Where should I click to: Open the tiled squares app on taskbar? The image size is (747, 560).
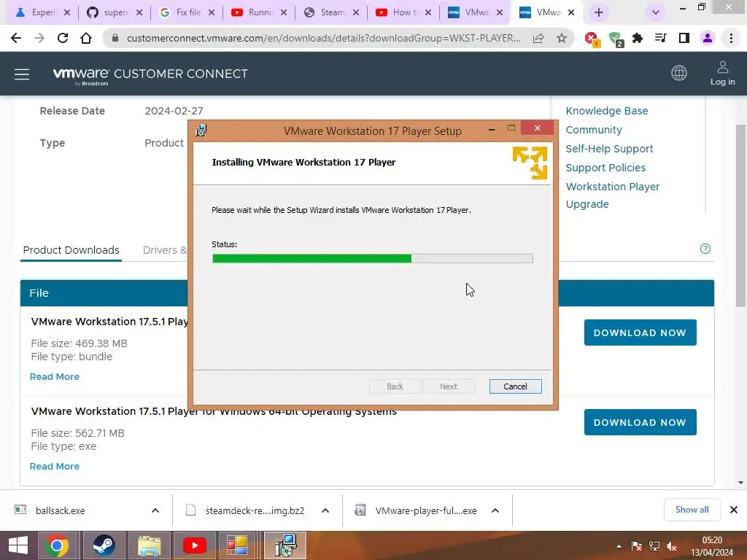[x=237, y=545]
